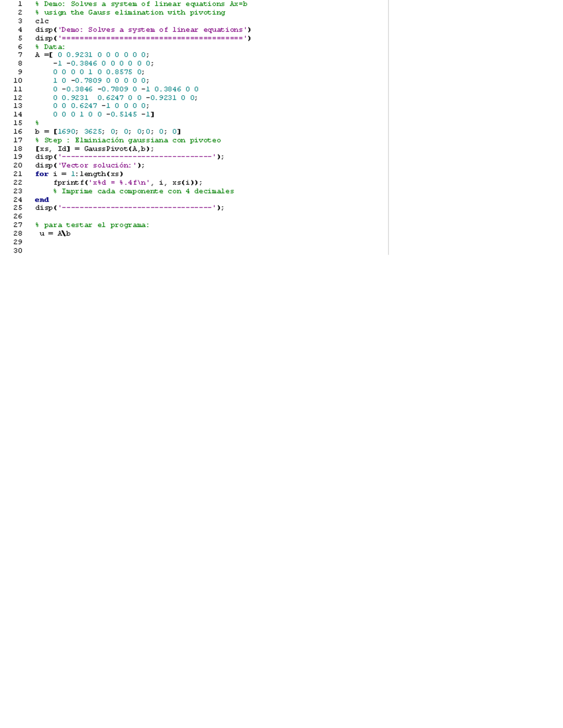The image size is (563, 728).
Task: Click the value 3625 in vector b
Action: tap(93, 132)
